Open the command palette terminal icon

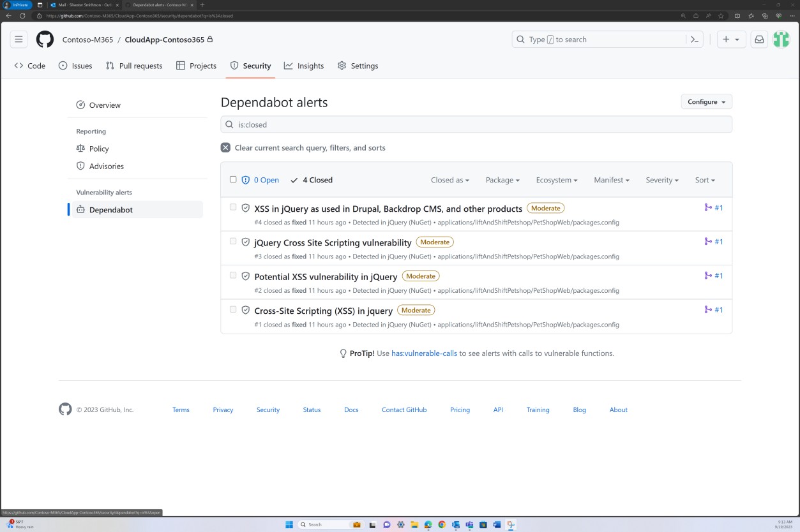click(x=695, y=39)
